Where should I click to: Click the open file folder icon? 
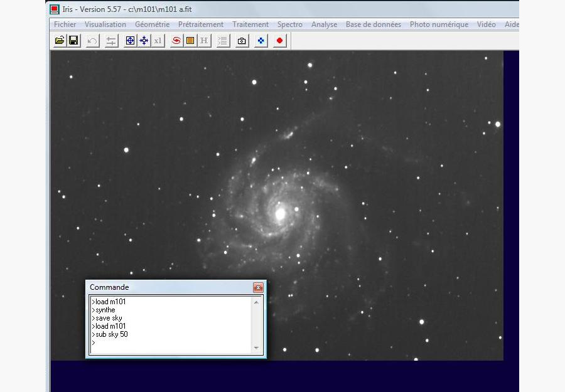point(60,40)
